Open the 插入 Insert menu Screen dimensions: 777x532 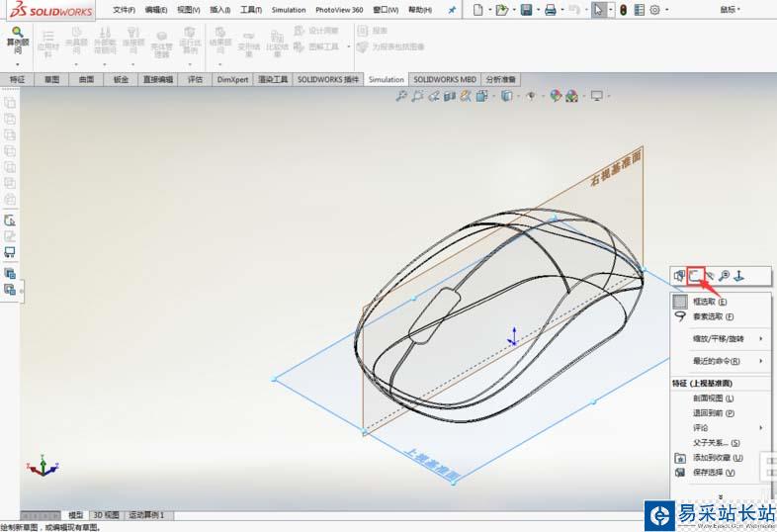219,10
